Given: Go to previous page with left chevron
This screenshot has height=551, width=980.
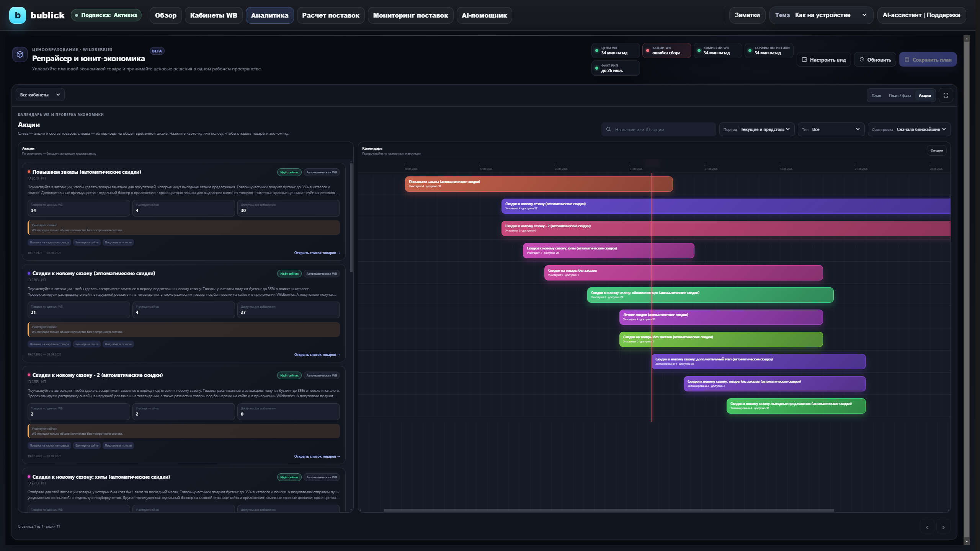Looking at the screenshot, I should [x=927, y=527].
